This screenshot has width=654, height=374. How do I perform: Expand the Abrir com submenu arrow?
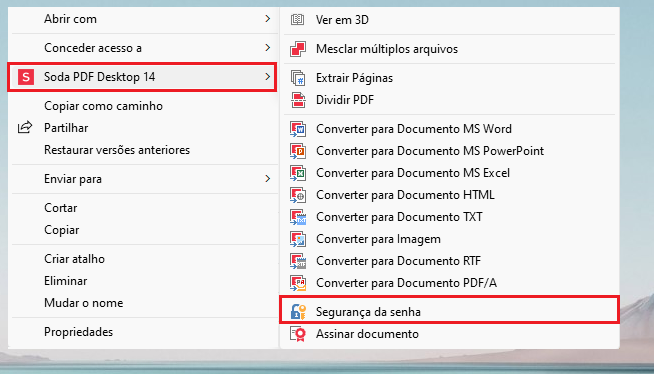click(267, 19)
